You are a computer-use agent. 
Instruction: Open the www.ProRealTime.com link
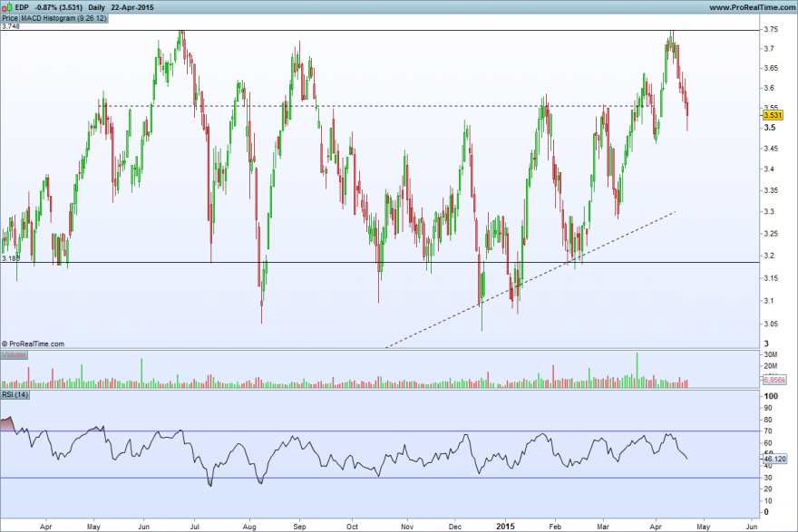point(752,7)
